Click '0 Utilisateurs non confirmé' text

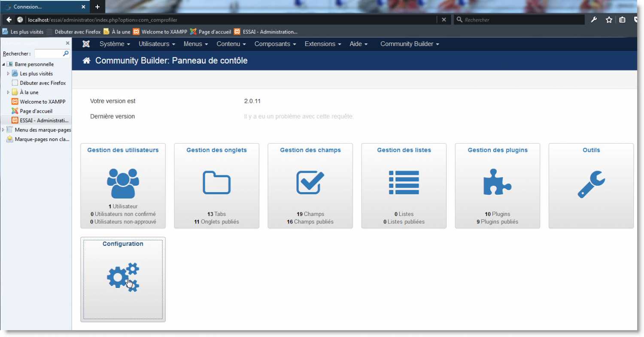tap(123, 214)
